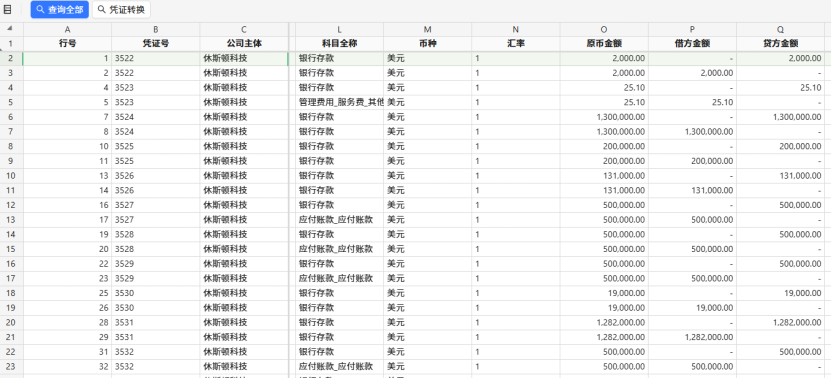
Task: Click the 科目全称 header cell
Action: click(x=340, y=43)
